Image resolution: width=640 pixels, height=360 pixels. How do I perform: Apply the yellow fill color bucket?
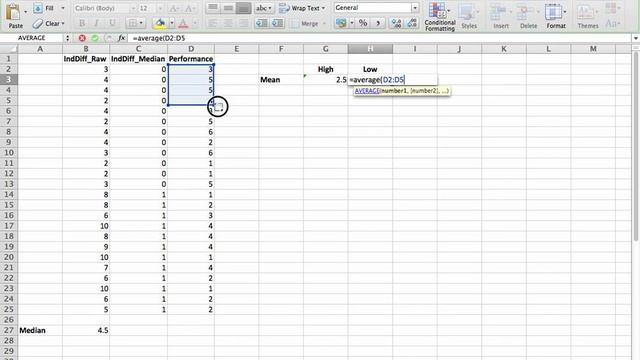tap(160, 23)
